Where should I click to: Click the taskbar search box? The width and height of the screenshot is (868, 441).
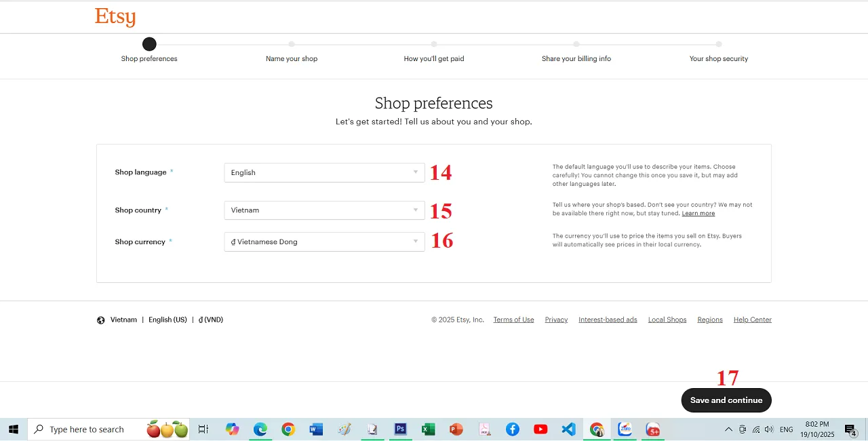tap(87, 429)
